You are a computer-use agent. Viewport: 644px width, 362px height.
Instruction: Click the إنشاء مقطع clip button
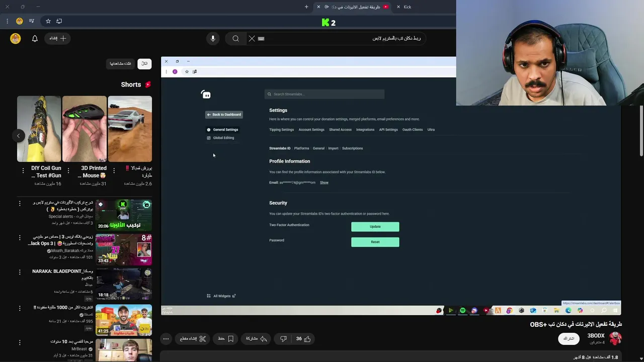(193, 339)
